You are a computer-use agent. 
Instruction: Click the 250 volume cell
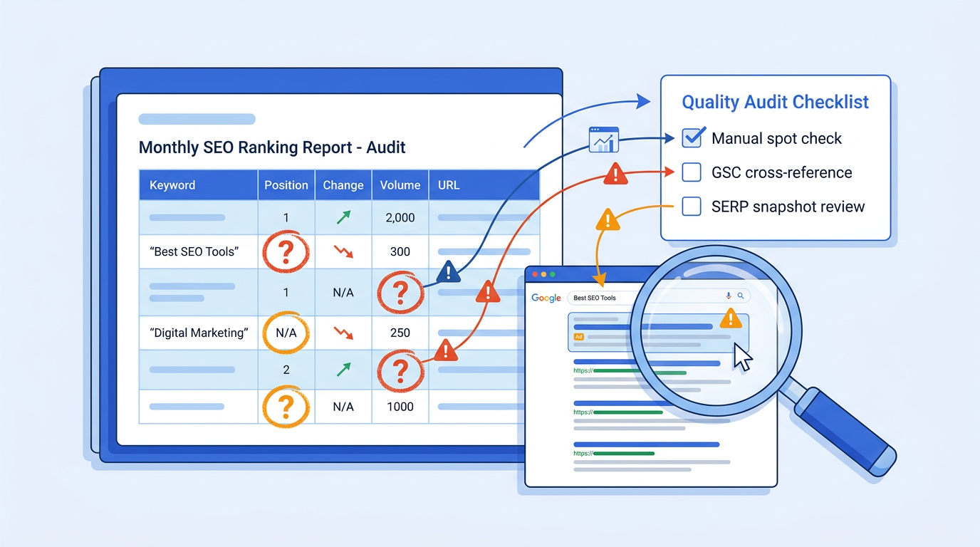pos(400,333)
